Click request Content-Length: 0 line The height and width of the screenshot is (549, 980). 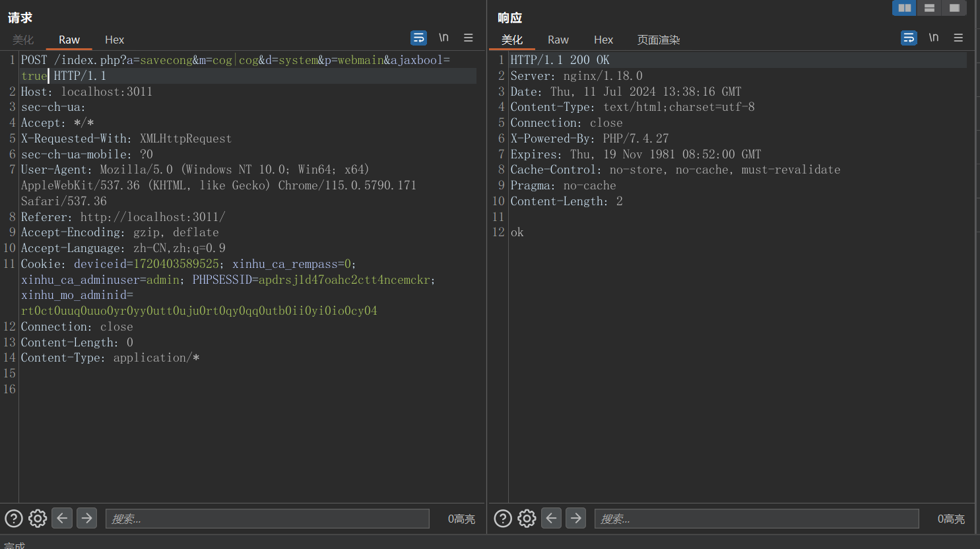[77, 342]
